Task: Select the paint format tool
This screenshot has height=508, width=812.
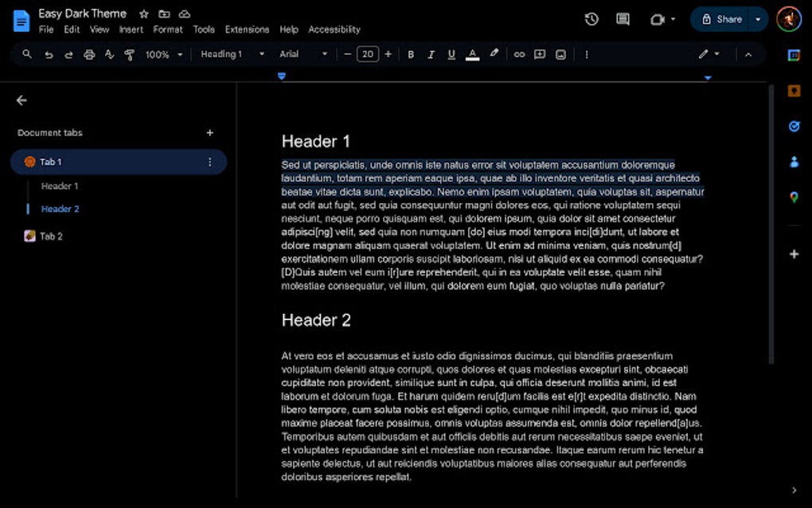Action: tap(128, 54)
